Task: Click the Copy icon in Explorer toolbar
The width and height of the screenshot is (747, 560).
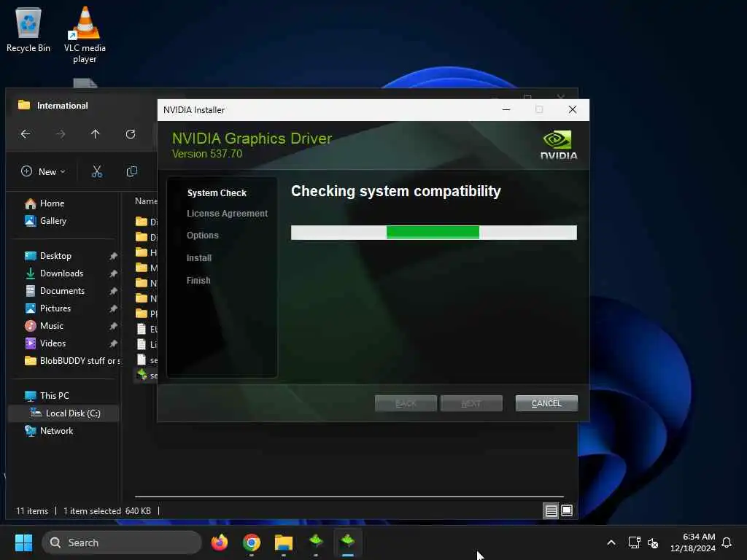Action: [x=132, y=171]
